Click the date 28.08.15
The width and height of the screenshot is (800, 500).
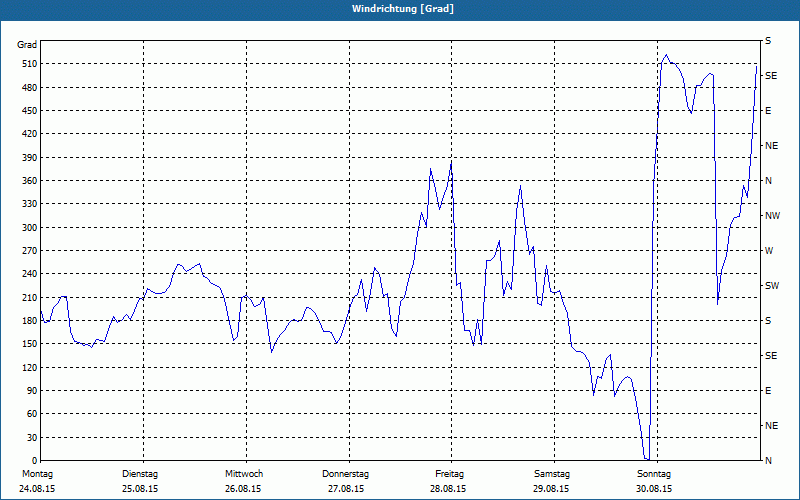[448, 489]
